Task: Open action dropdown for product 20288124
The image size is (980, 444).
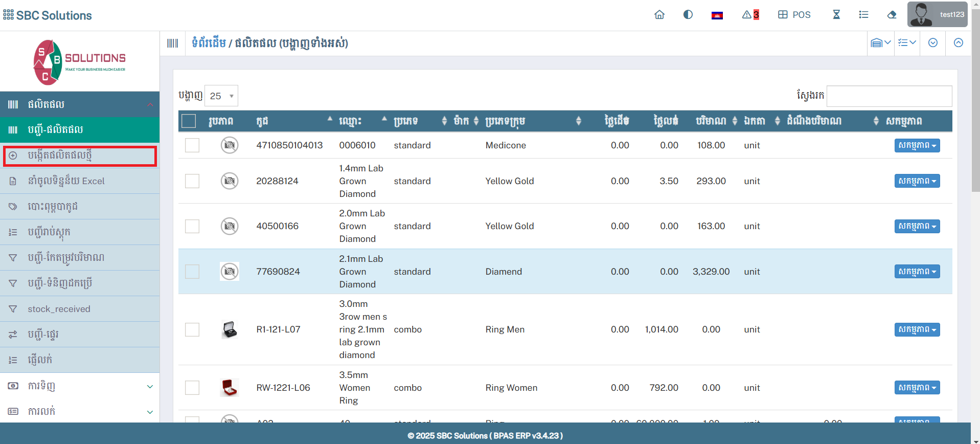Action: (x=917, y=181)
